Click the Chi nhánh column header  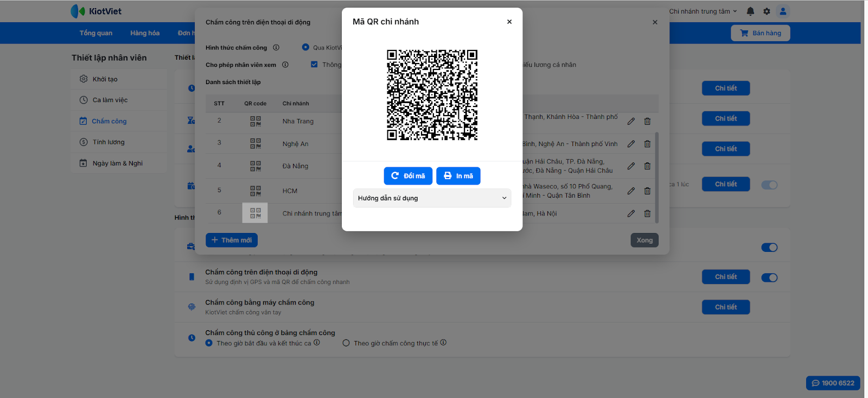click(296, 104)
